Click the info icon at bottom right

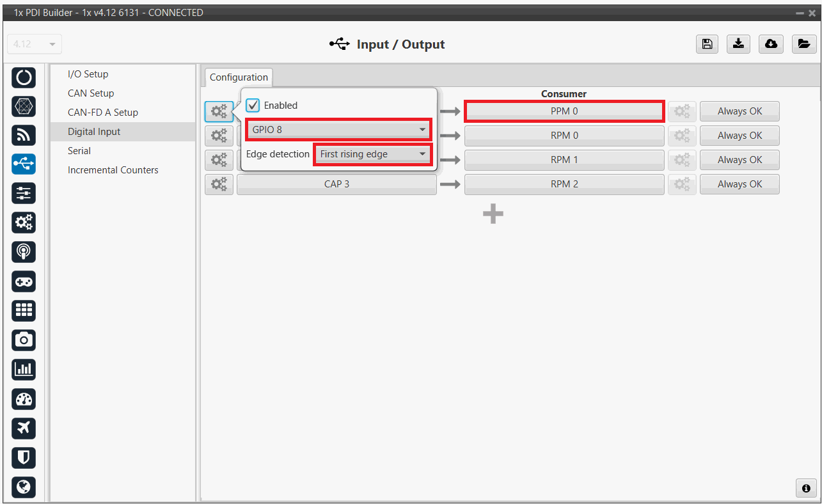click(805, 487)
